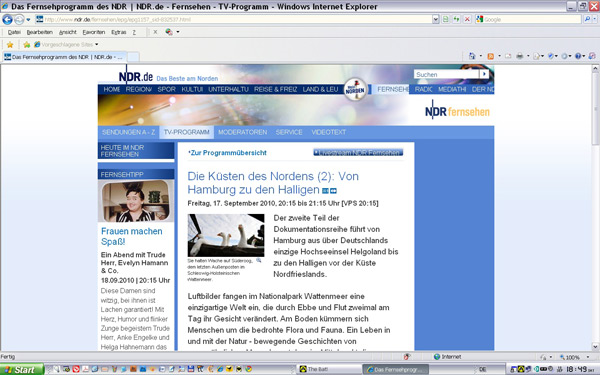
Task: Open the recent pages dropdown arrow
Action: 28,20
